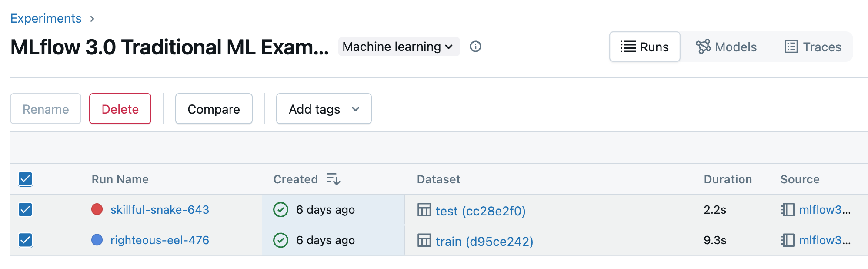Screen dimensions: 868x269
Task: Deselect the righteous-eel-476 run checkbox
Action: tap(26, 240)
